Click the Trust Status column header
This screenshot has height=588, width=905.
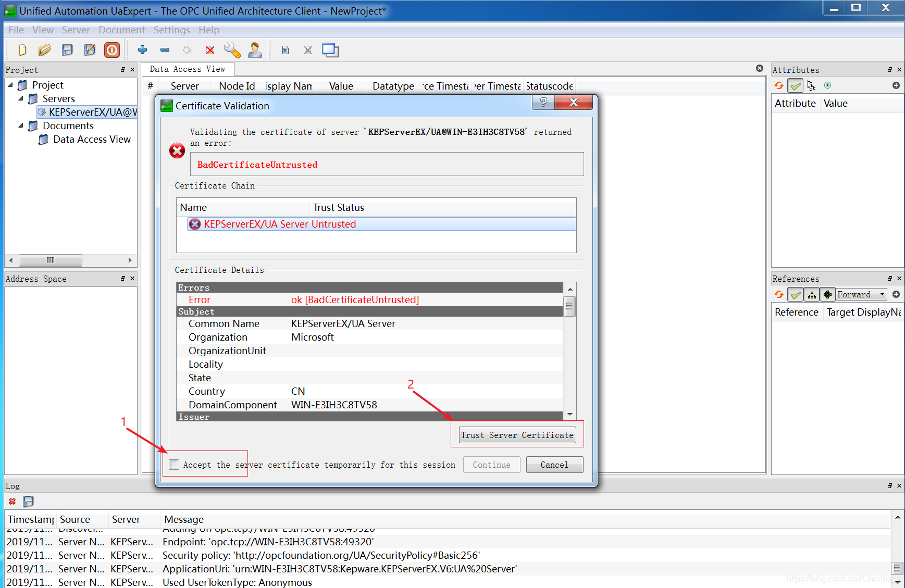(443, 207)
